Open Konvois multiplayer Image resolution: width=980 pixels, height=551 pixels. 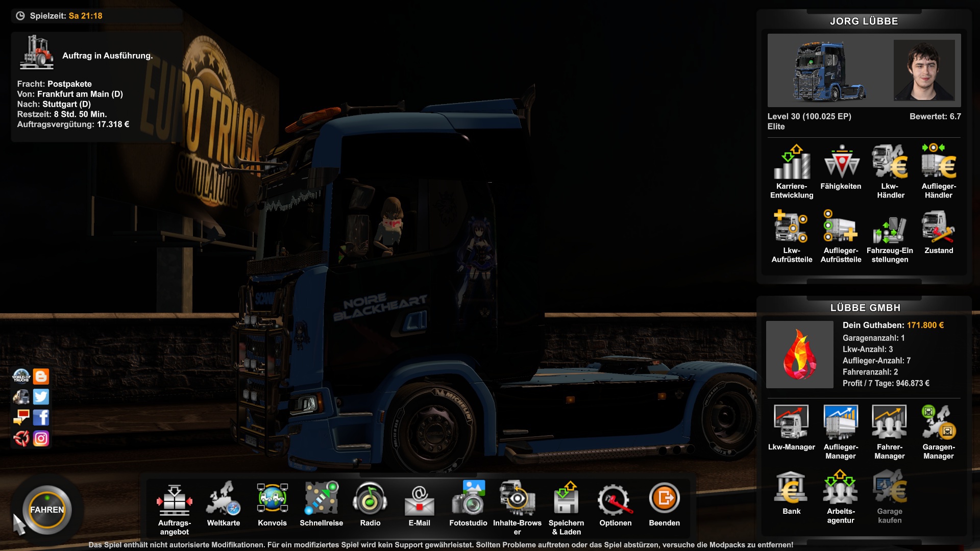(273, 504)
